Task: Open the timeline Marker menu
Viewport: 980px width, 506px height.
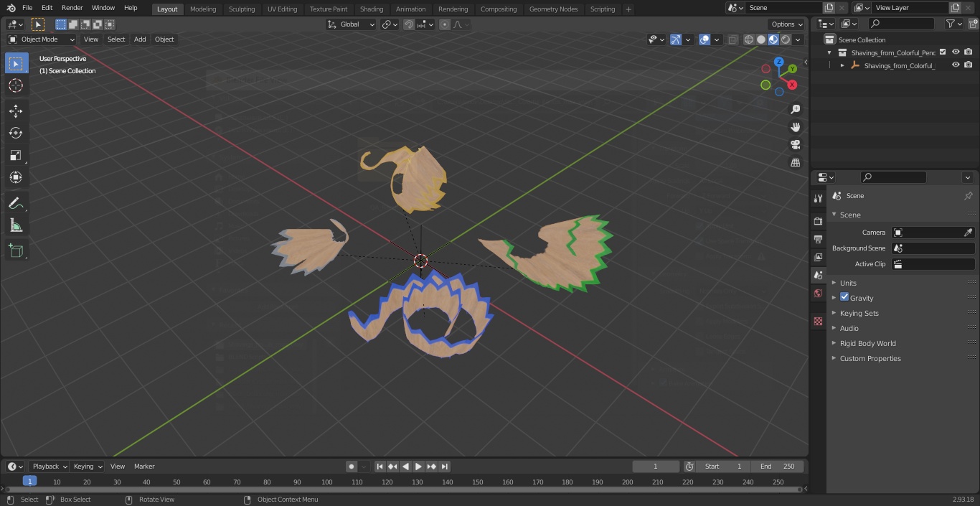Action: click(x=144, y=467)
